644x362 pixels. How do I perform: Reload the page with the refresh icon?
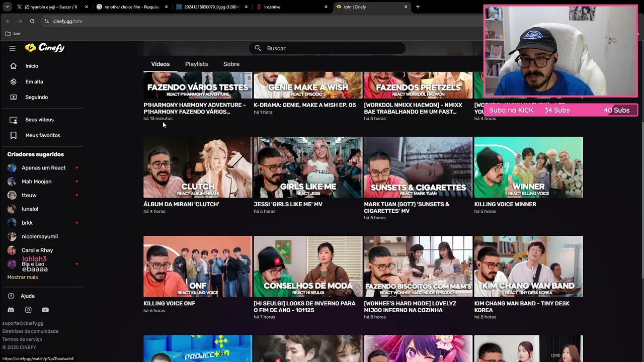pyautogui.click(x=32, y=21)
